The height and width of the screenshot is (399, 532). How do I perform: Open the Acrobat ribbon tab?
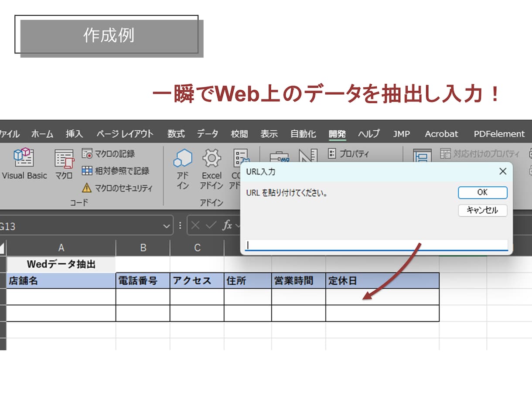point(441,134)
